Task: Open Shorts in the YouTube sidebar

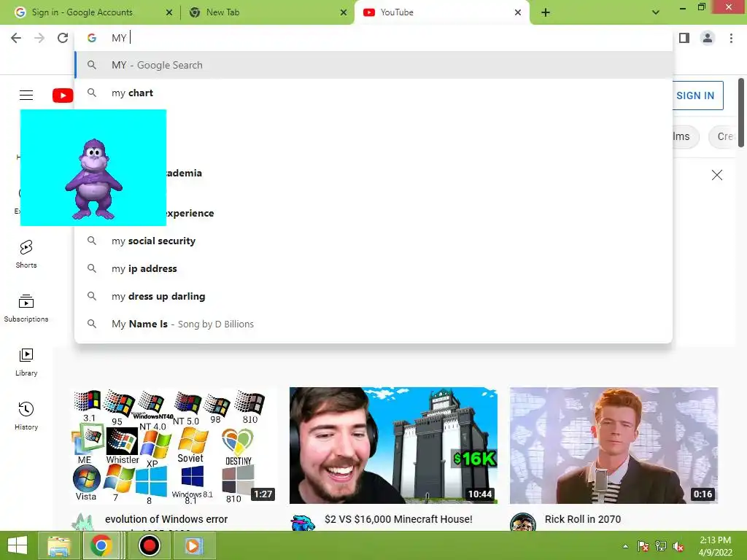Action: tap(26, 254)
